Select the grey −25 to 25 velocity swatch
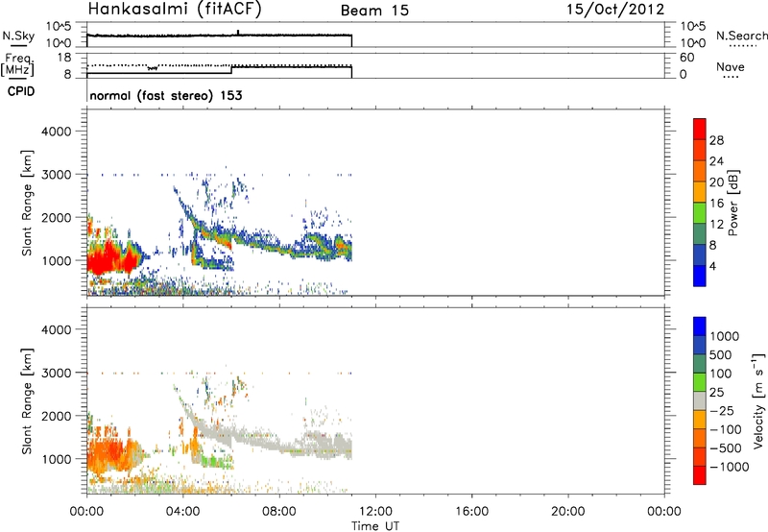Viewport: 768px width, 532px height. click(700, 400)
